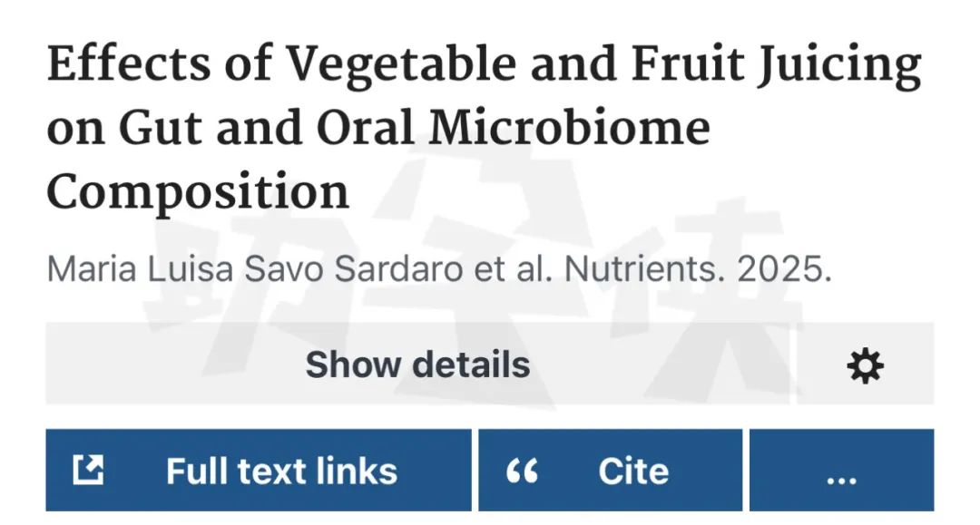The height and width of the screenshot is (525, 980).
Task: Open the gear display settings icon
Action: pos(865,365)
